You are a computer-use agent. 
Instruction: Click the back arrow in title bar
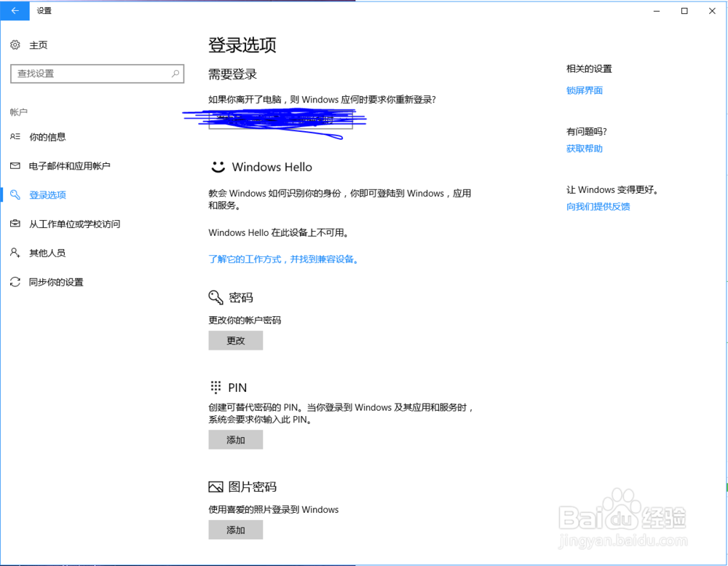[15, 10]
